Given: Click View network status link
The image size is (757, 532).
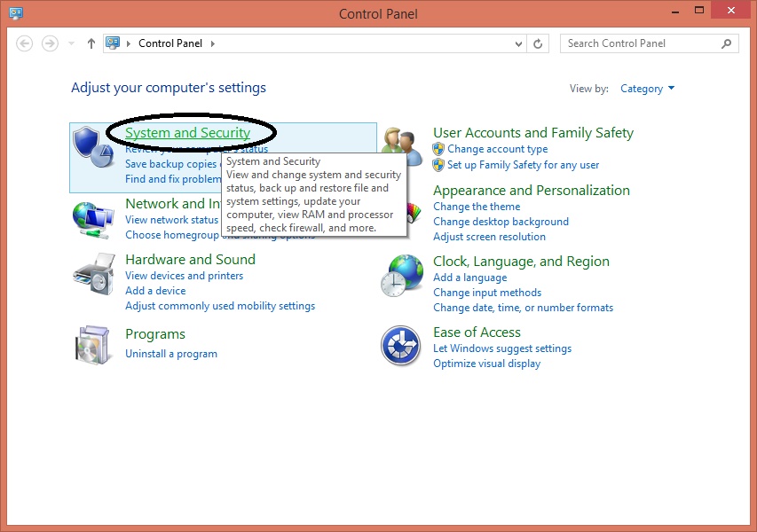Looking at the screenshot, I should pos(172,220).
